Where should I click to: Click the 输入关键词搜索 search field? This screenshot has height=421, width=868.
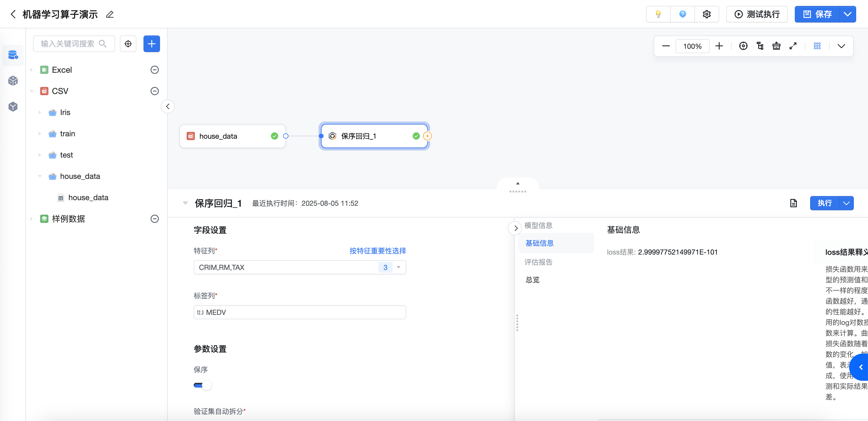(74, 44)
